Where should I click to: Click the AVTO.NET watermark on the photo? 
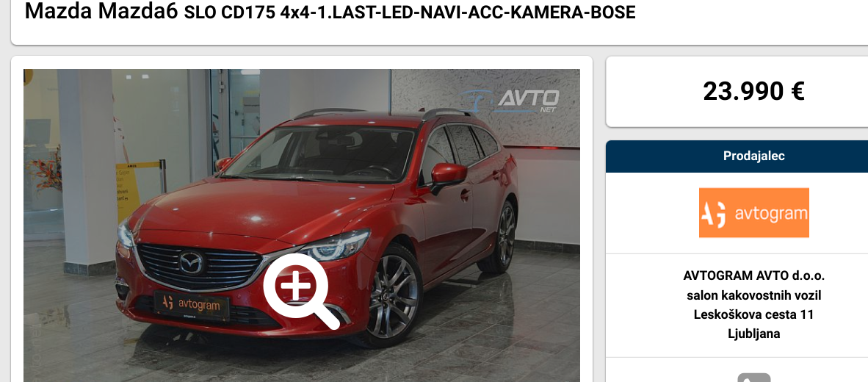(510, 100)
